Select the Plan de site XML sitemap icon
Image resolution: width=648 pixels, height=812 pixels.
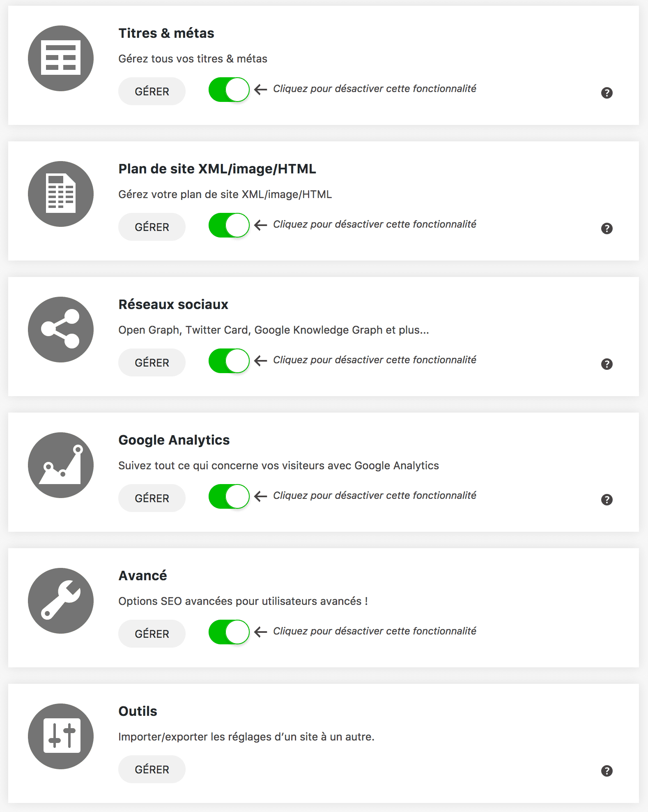61,193
